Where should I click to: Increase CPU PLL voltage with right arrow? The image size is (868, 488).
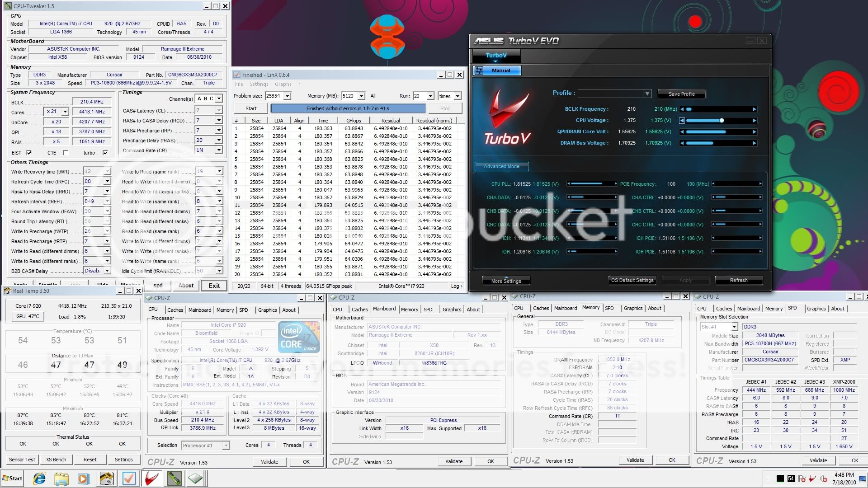[x=616, y=184]
